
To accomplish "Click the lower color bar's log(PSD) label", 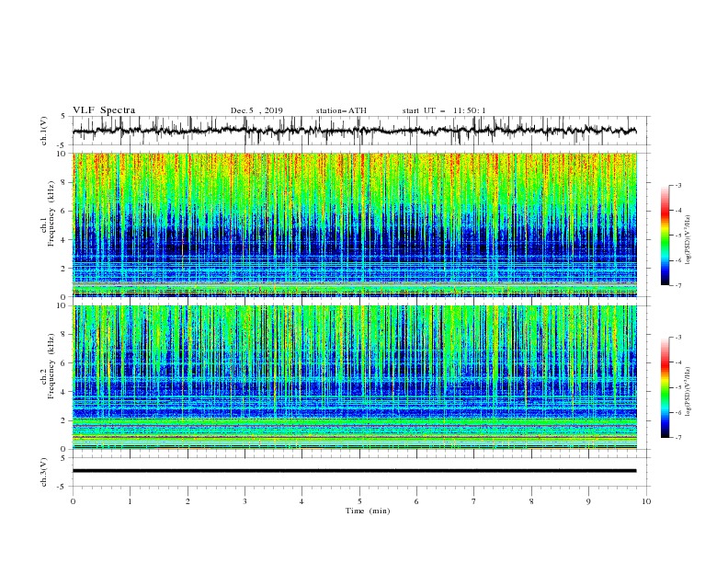I will coord(688,391).
